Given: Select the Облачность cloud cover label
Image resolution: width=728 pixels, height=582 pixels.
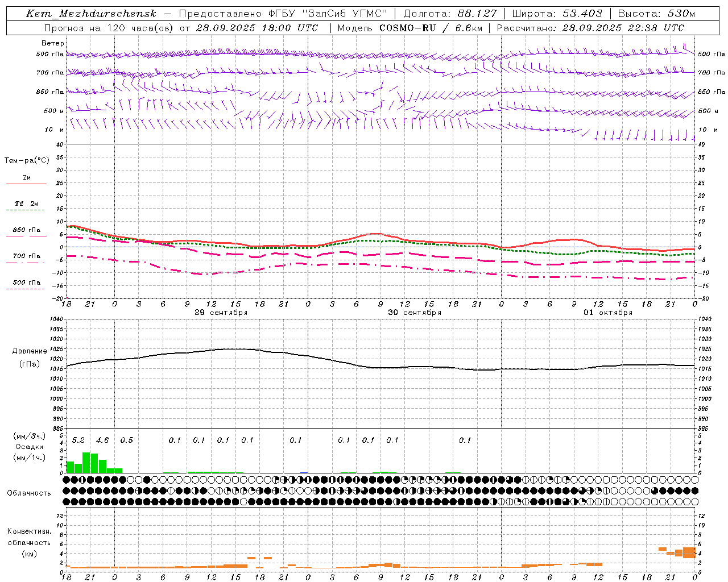Looking at the screenshot, I should click(x=29, y=493).
